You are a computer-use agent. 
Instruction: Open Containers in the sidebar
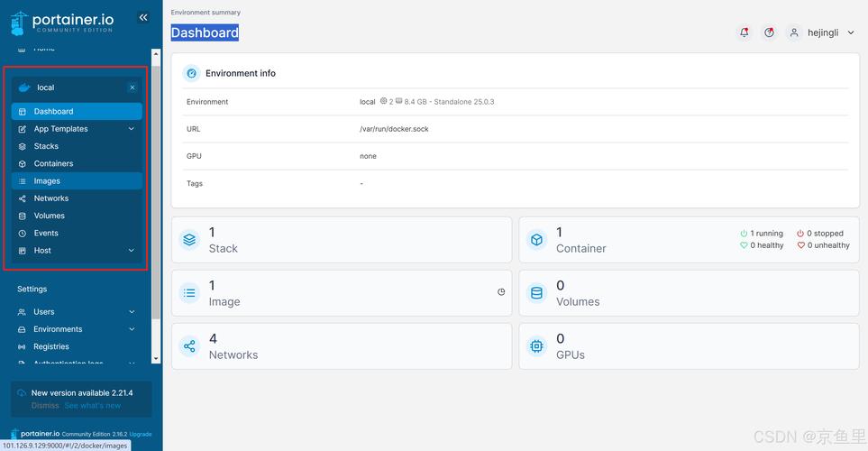(x=53, y=163)
